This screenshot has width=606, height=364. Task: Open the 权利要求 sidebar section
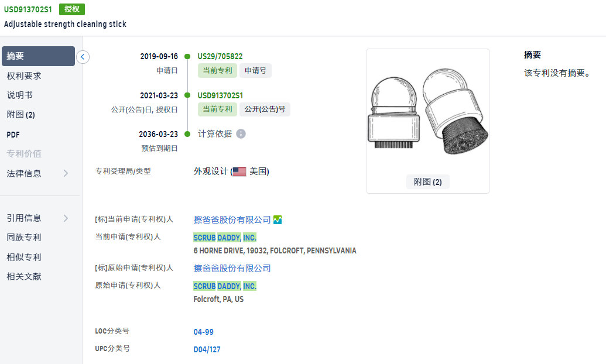coord(24,75)
